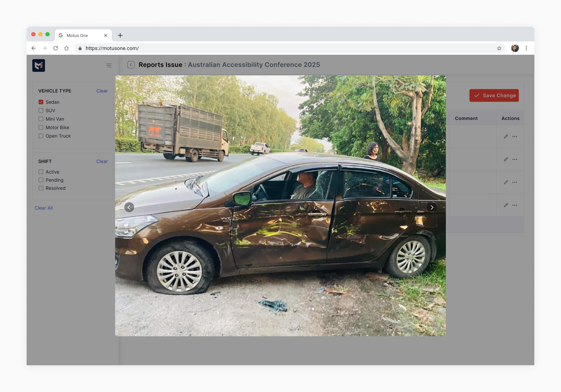This screenshot has width=561, height=392.
Task: Reload the page with the refresh icon
Action: coord(56,48)
